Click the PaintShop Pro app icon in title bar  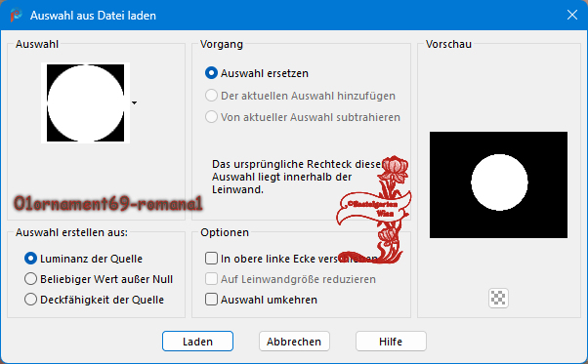[x=17, y=16]
